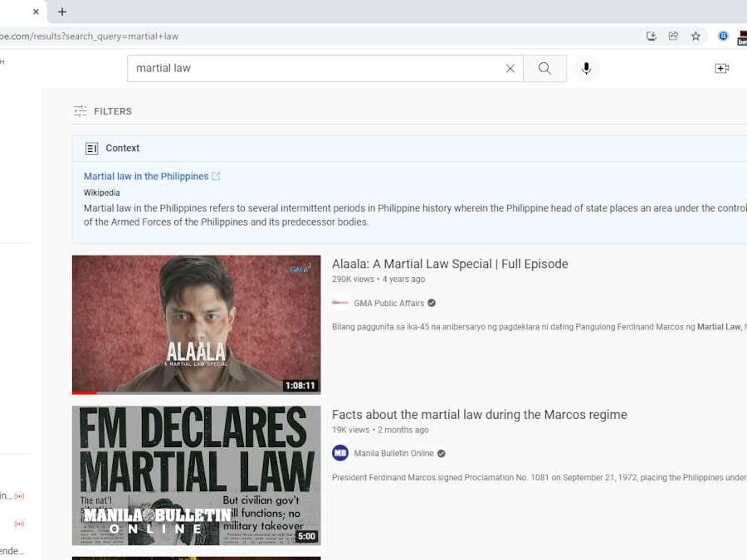This screenshot has height=560, width=747.
Task: Expand the search FILTERS options
Action: (103, 111)
